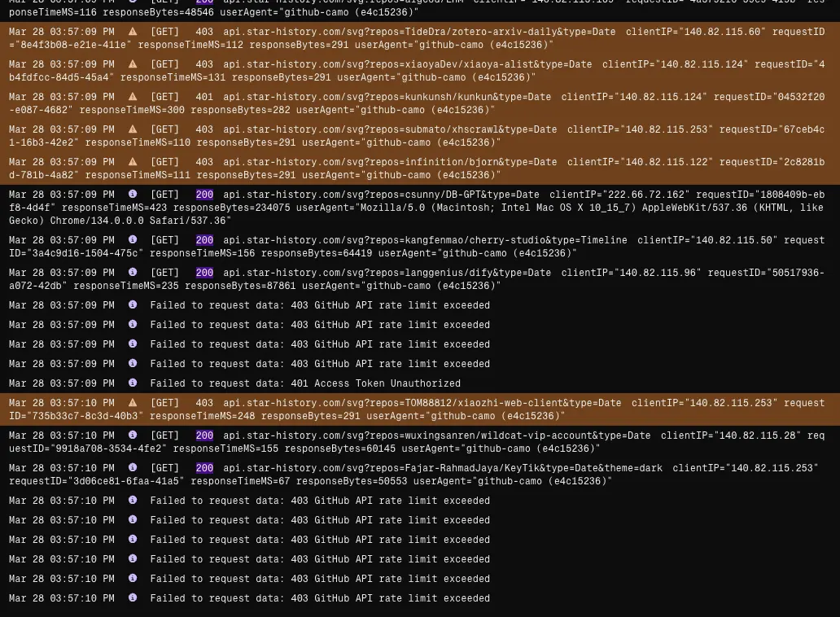Image resolution: width=840 pixels, height=617 pixels.
Task: Click the info icon on the wildcat-vip-account request
Action: point(133,435)
